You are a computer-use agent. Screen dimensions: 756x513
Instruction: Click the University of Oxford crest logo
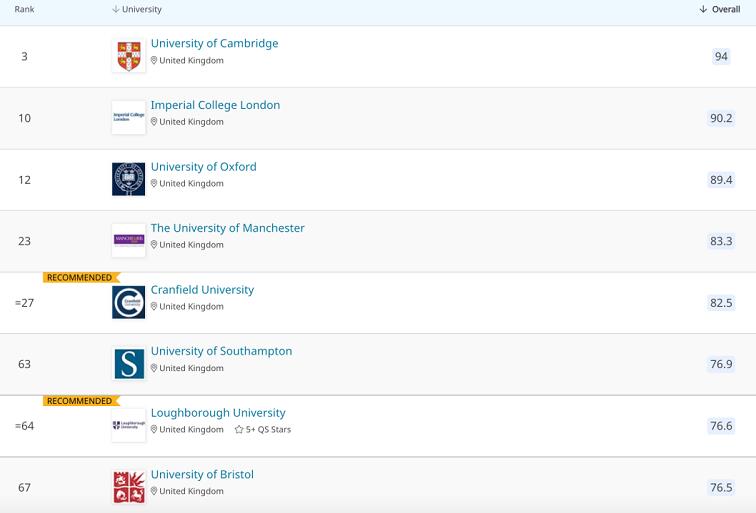click(x=128, y=179)
